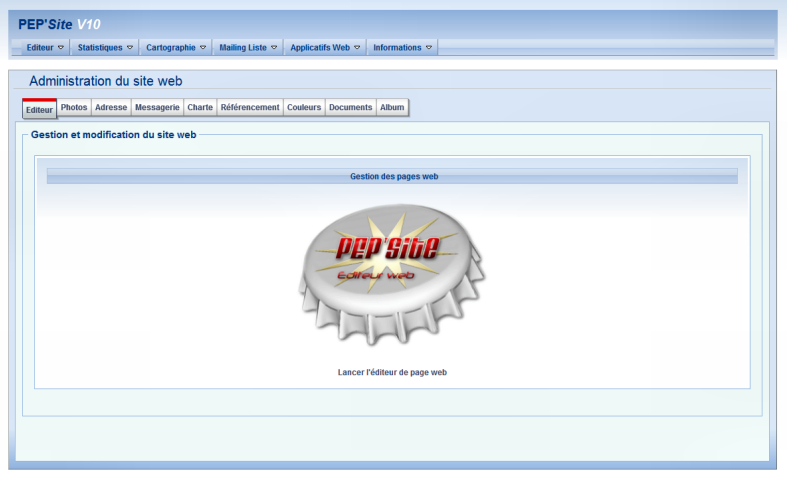This screenshot has height=479, width=787.
Task: Open the Applicatifs Web menu
Action: [x=325, y=48]
